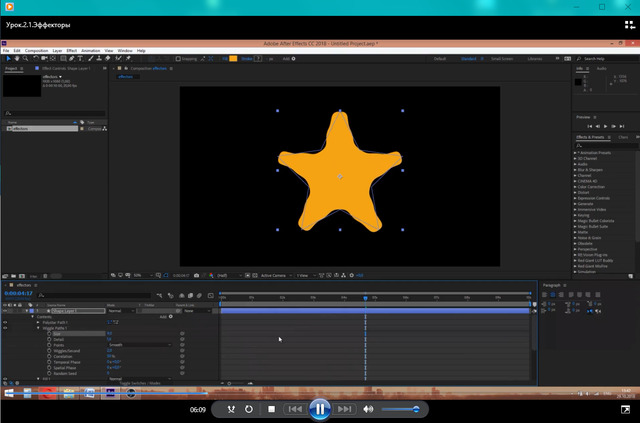The height and width of the screenshot is (423, 640).
Task: Open the Composition menu
Action: [x=36, y=50]
